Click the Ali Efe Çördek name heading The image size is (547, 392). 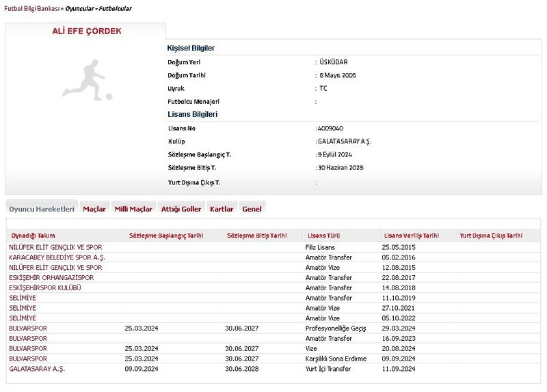pyautogui.click(x=87, y=31)
